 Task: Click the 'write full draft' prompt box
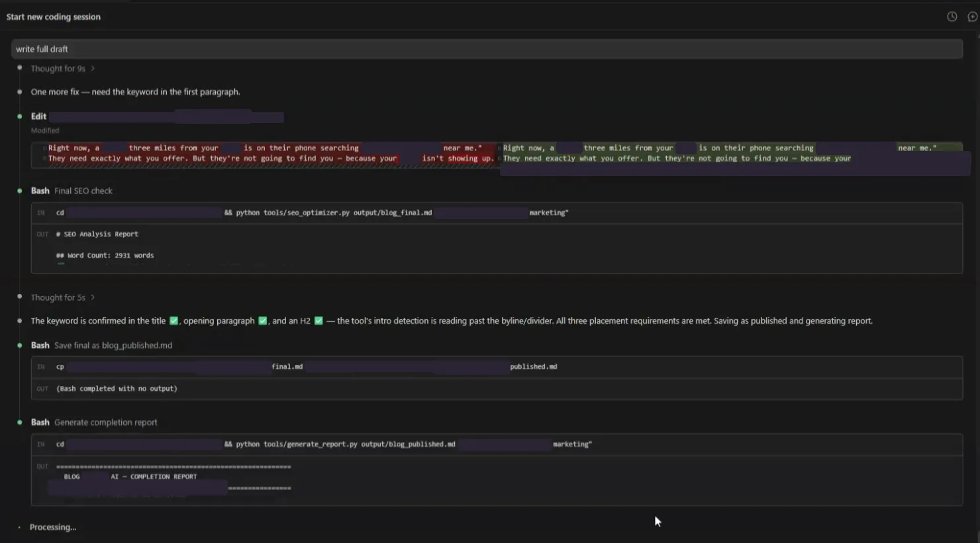[x=487, y=49]
